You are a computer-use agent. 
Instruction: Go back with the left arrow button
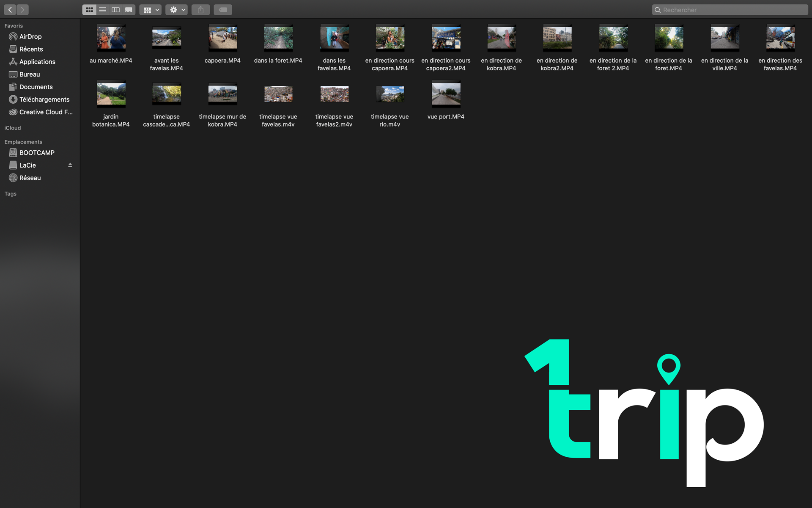click(10, 9)
